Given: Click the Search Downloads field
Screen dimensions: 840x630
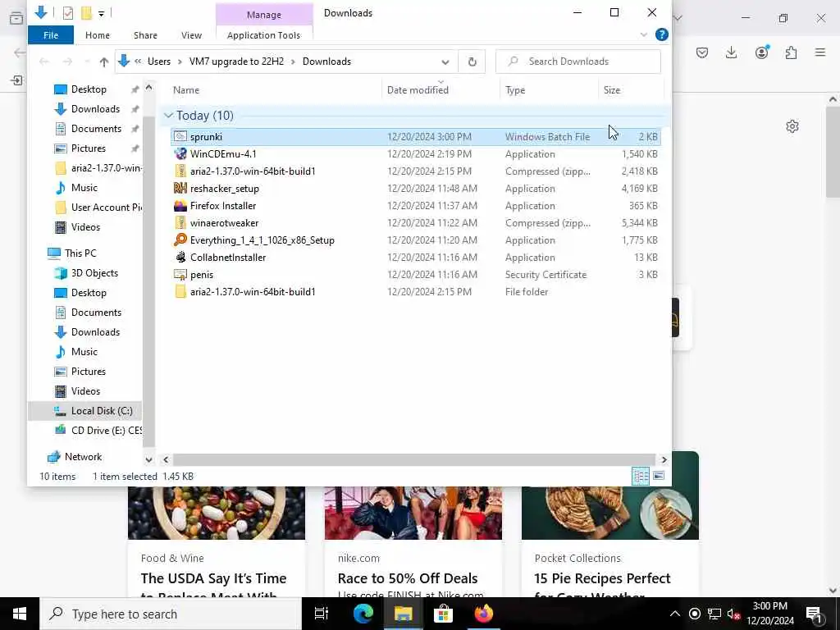Looking at the screenshot, I should click(x=578, y=62).
